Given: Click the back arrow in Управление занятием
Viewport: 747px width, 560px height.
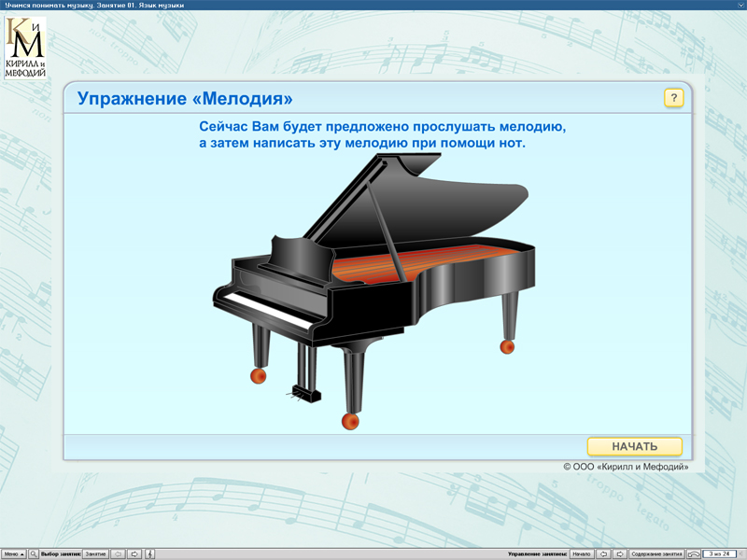Looking at the screenshot, I should (x=604, y=553).
